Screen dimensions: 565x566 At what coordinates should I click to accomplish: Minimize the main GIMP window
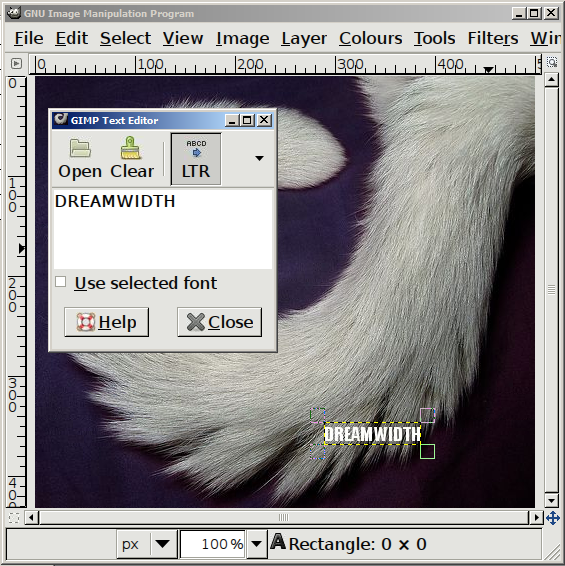(x=519, y=13)
